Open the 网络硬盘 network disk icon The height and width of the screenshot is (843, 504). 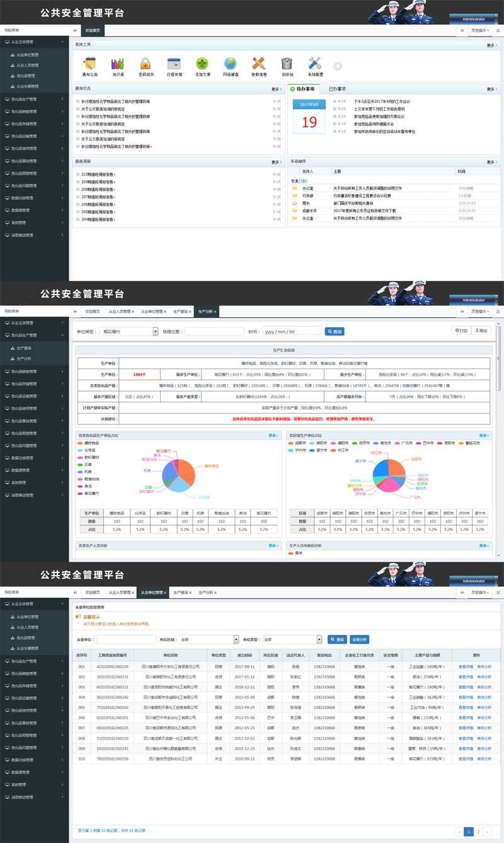tap(230, 64)
